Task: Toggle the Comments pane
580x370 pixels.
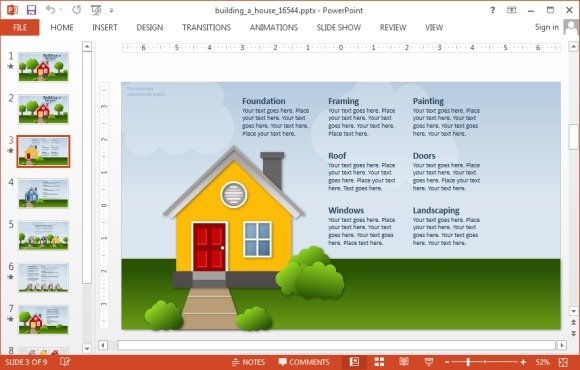Action: click(304, 362)
